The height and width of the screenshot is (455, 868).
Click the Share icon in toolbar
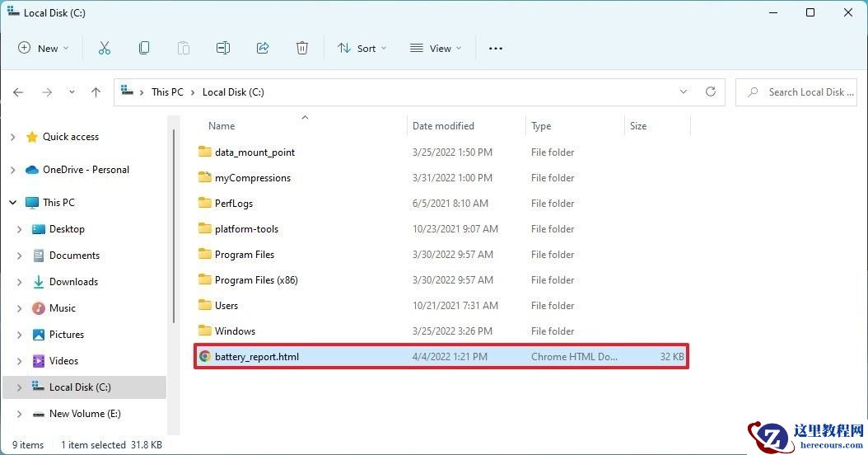[263, 49]
